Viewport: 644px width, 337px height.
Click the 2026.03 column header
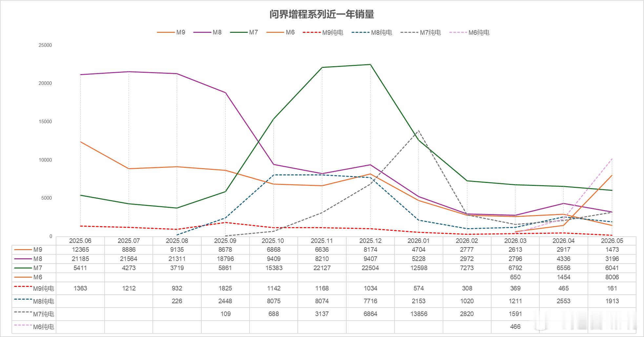coord(515,241)
